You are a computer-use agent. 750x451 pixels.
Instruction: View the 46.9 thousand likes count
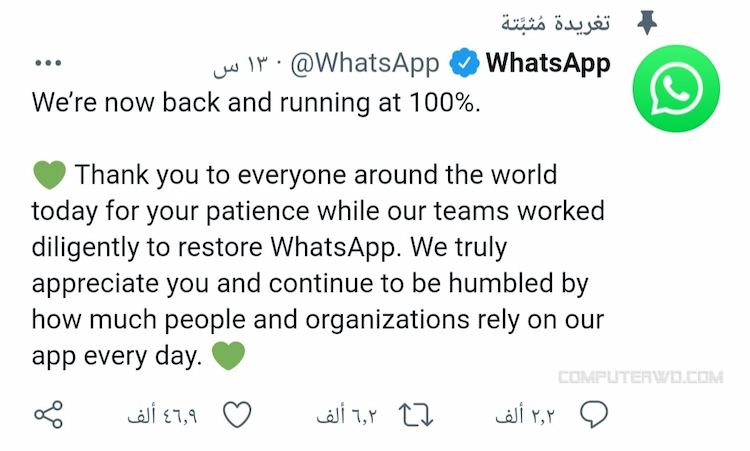[162, 416]
